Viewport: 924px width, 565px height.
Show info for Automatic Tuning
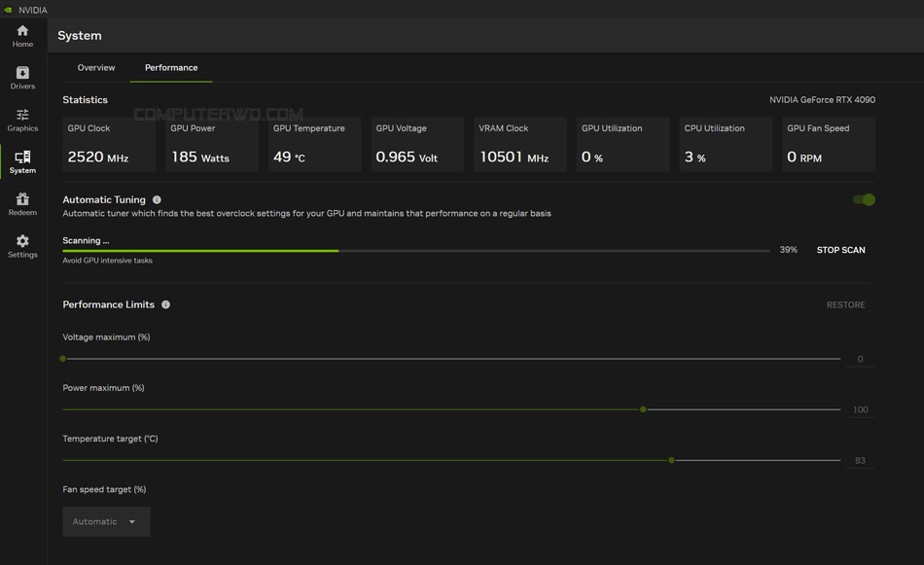coord(157,199)
